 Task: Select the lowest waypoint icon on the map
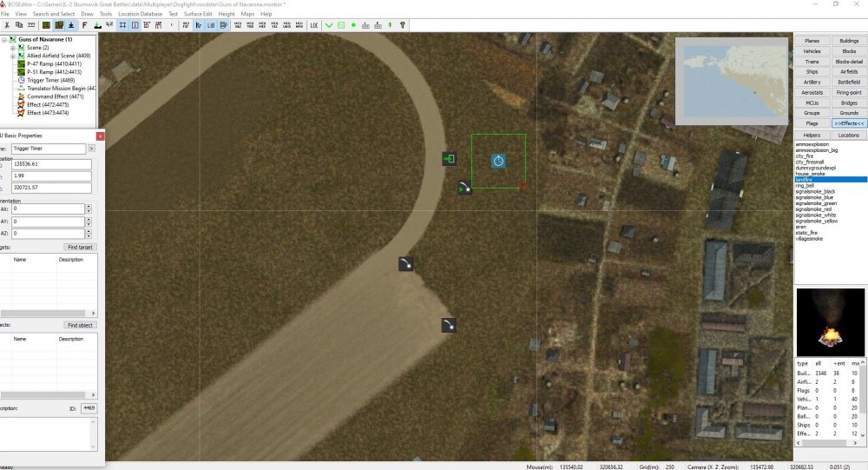(x=449, y=325)
